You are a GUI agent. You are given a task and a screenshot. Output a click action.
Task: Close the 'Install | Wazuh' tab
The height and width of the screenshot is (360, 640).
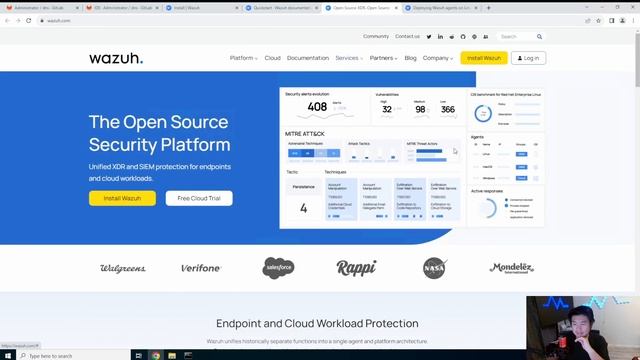click(237, 8)
